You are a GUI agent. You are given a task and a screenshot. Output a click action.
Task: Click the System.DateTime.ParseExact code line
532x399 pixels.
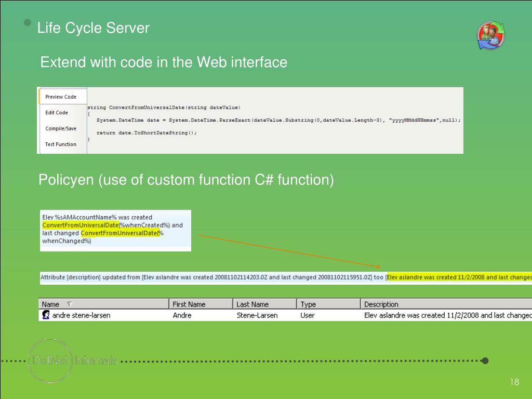click(278, 120)
